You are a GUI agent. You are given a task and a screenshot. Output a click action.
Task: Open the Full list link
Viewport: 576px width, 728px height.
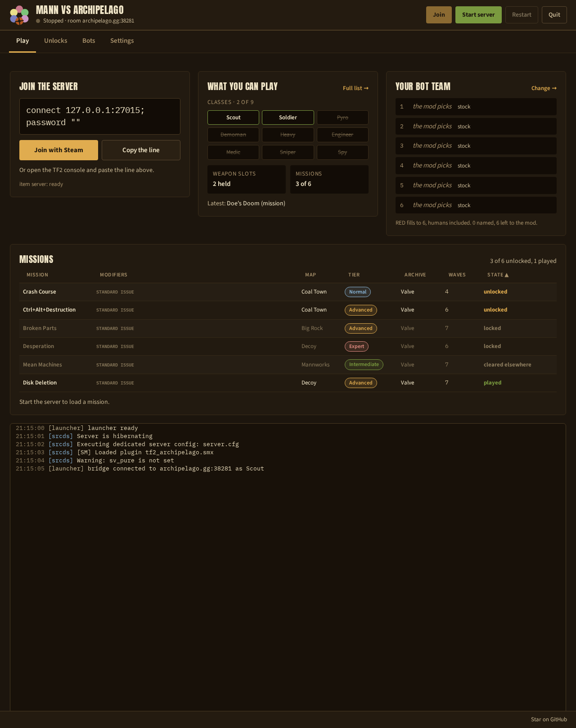pos(355,88)
